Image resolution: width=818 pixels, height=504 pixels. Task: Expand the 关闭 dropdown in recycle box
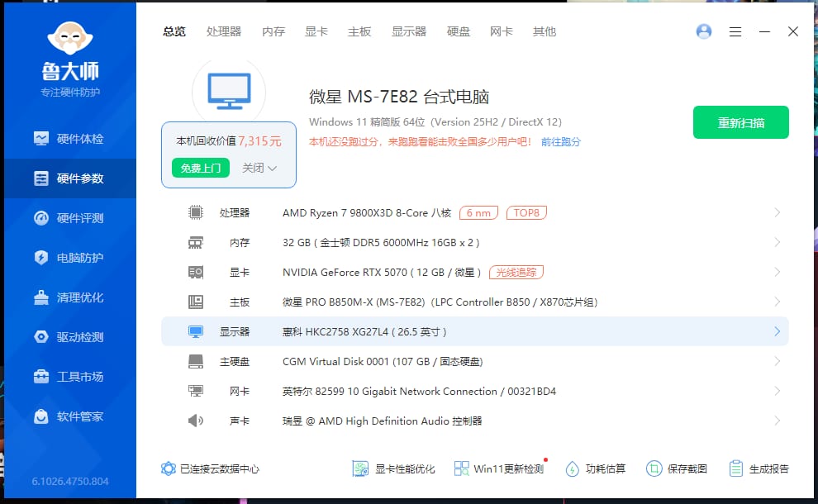(x=259, y=168)
